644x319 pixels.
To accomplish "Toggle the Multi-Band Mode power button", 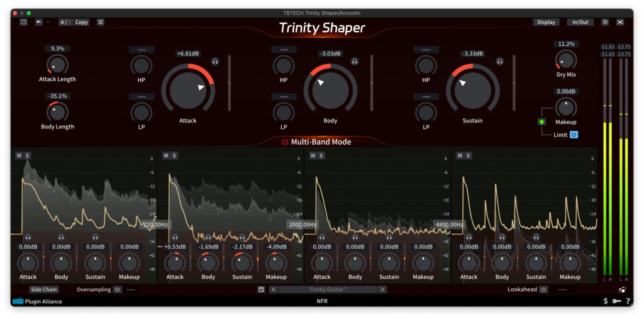I will 285,142.
